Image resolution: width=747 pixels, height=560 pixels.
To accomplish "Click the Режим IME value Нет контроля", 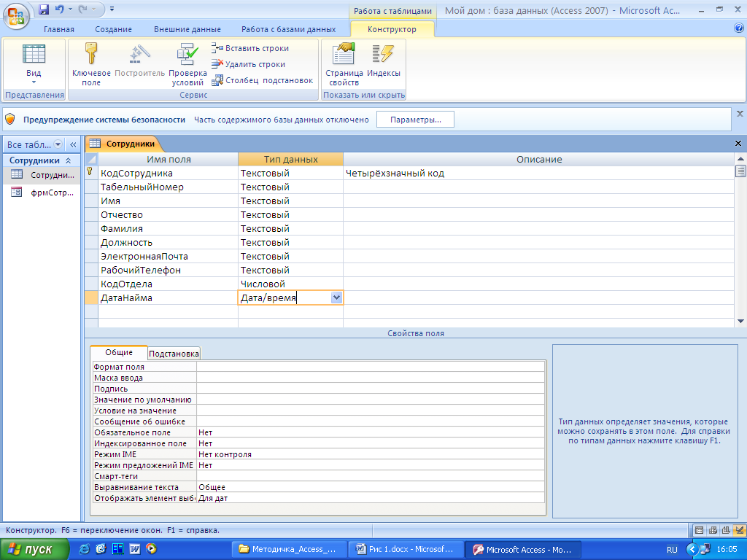I will [x=370, y=454].
